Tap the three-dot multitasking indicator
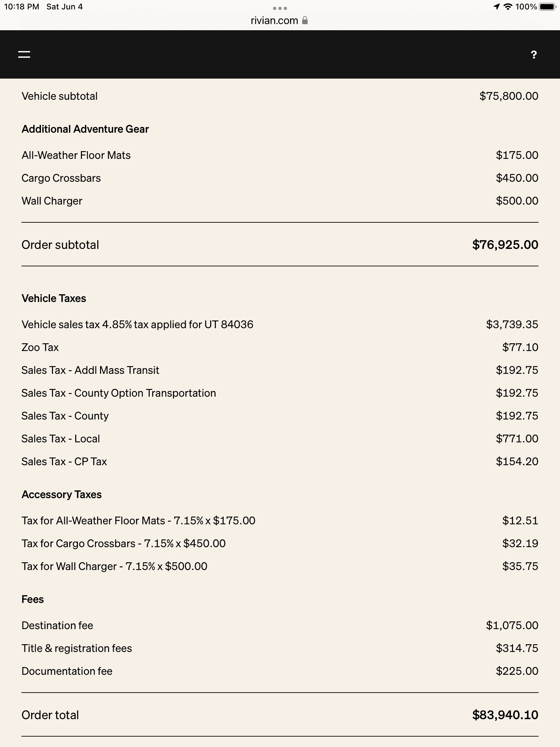The height and width of the screenshot is (747, 560). (280, 8)
